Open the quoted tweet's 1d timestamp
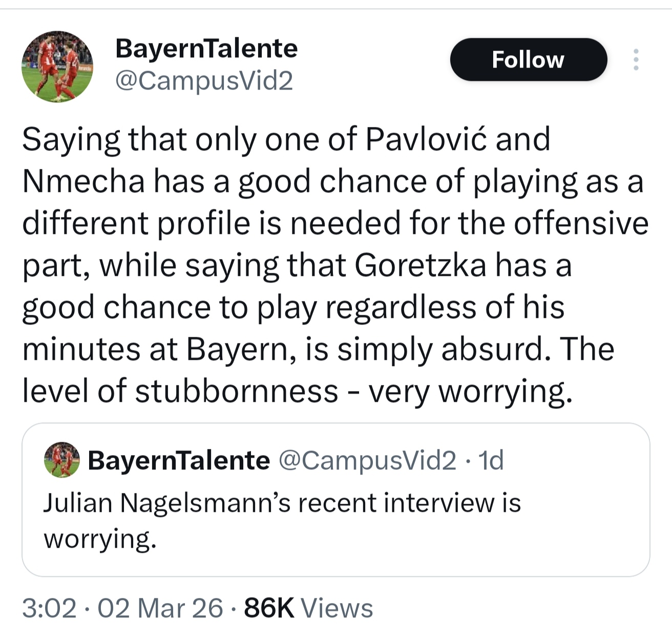Screen dimensions: 672x644 point(491,460)
